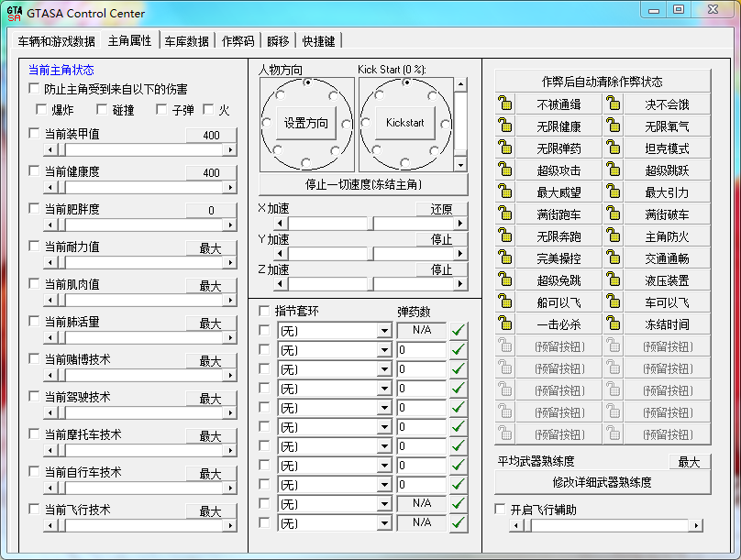Toggle the lock icon next to 无限健康
Screen dimensions: 741x560
pyautogui.click(x=505, y=126)
